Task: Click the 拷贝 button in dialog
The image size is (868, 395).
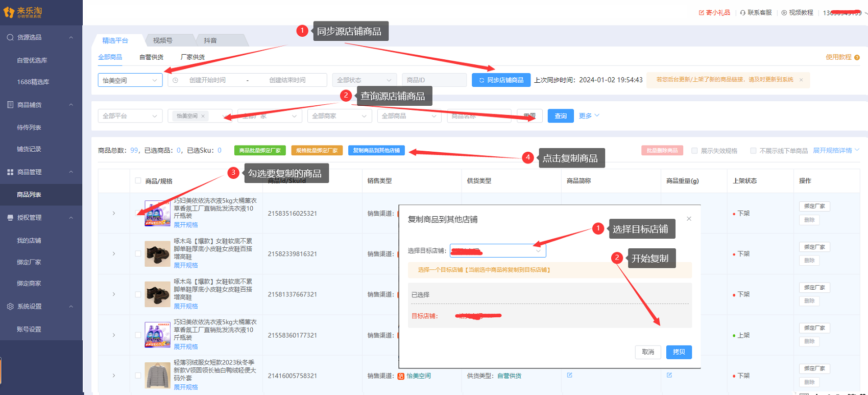Action: click(679, 352)
